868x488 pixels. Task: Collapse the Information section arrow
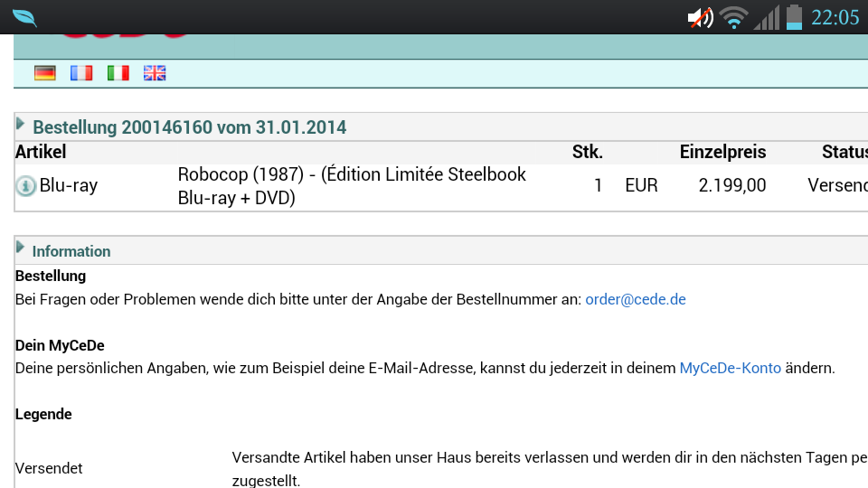[21, 248]
